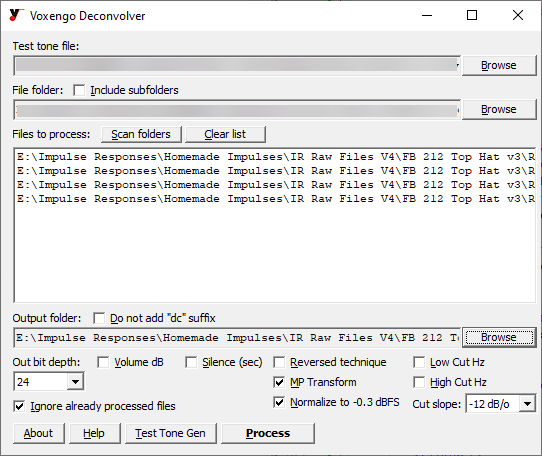This screenshot has height=456, width=542.
Task: Maximize the Voxengo Deconvolver window
Action: (472, 16)
